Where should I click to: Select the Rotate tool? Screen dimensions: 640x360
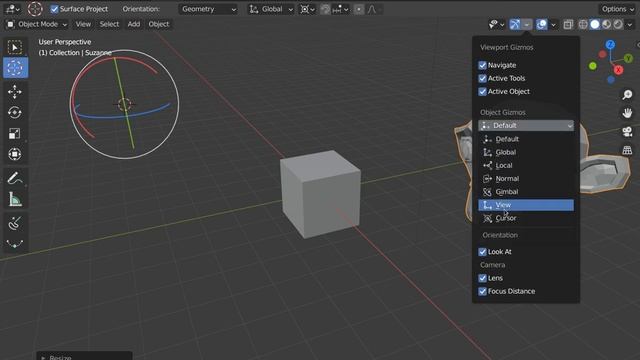pos(15,113)
